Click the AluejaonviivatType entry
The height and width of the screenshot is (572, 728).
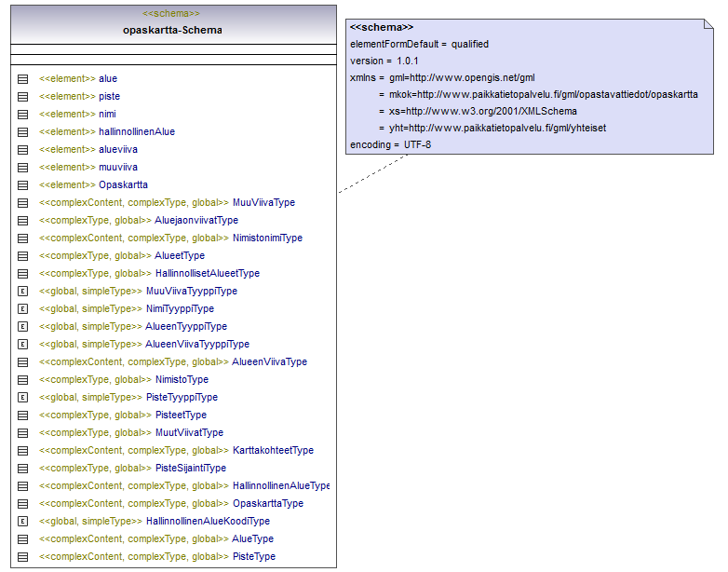195,221
